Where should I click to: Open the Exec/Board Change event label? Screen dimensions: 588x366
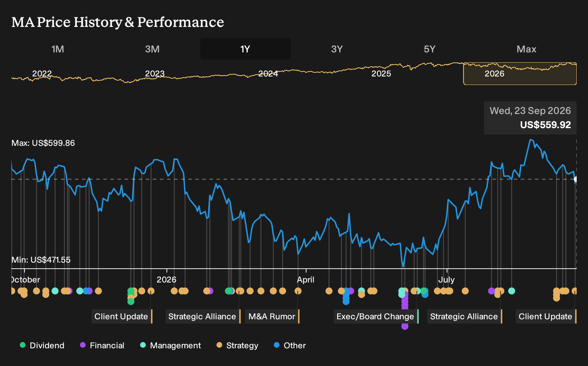(x=376, y=316)
